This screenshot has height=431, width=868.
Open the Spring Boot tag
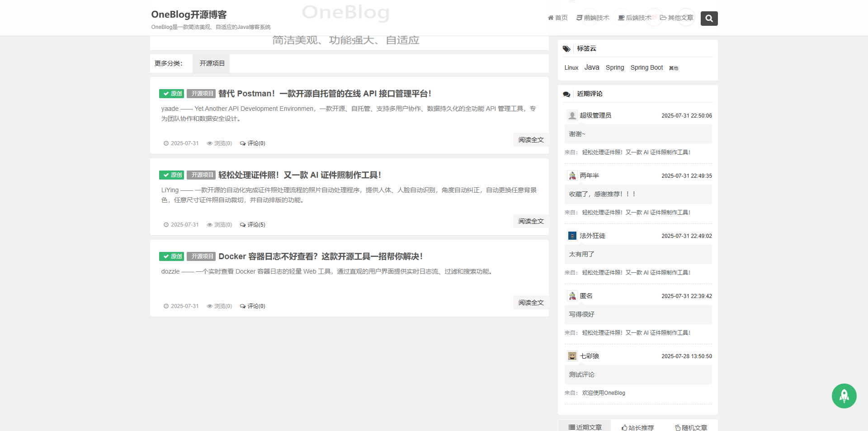pos(646,67)
